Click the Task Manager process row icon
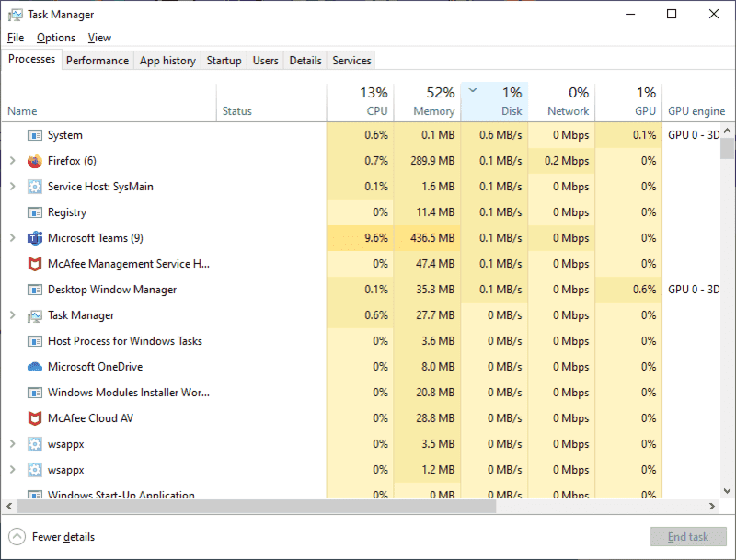This screenshot has width=736, height=560. point(35,316)
